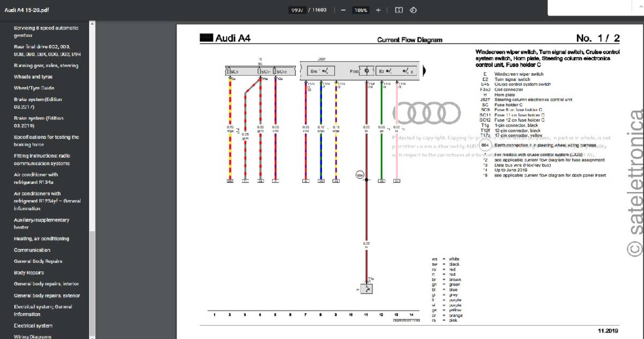The image size is (644, 339).
Task: Open 'Brake system (Edition 03.2019)' bookmark
Action: click(x=39, y=122)
